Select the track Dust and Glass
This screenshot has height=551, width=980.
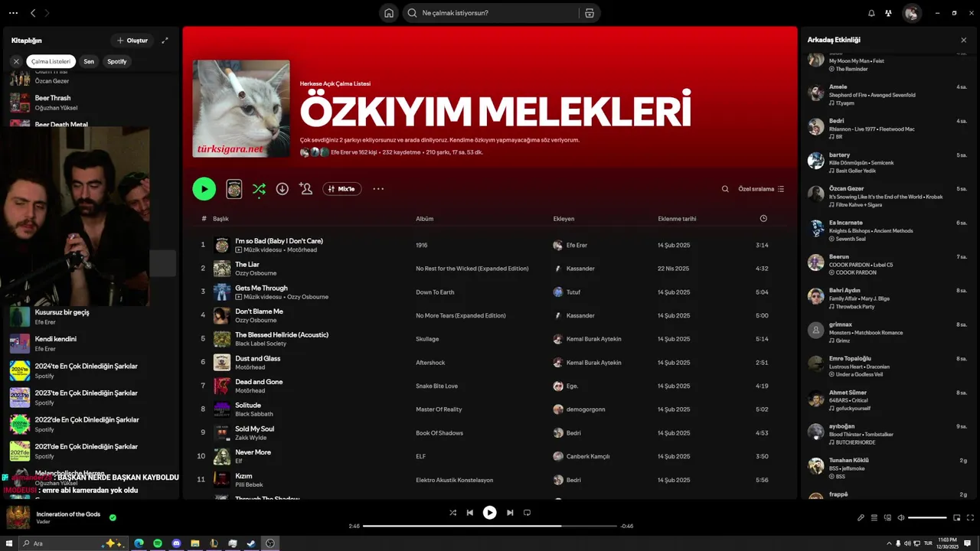tap(257, 358)
